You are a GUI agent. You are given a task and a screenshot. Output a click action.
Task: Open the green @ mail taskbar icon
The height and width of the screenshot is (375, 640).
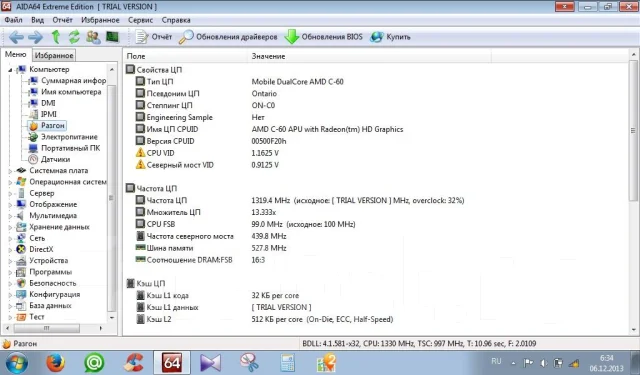click(94, 363)
